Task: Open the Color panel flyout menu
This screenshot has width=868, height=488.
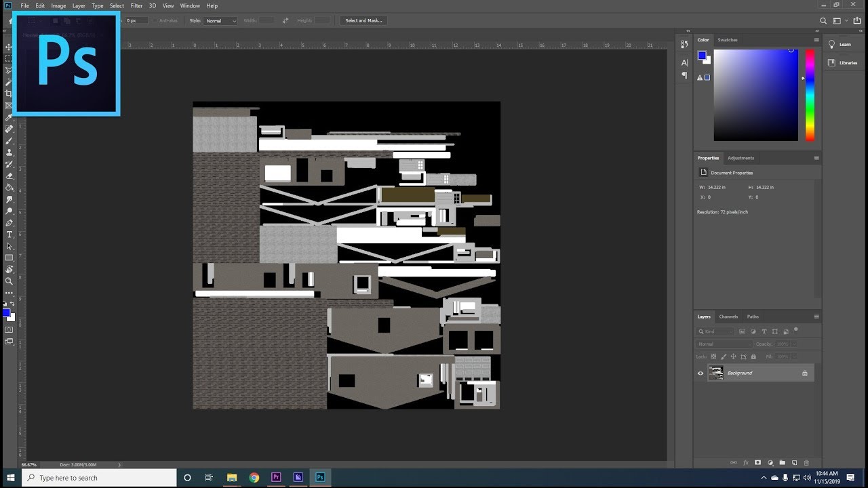Action: point(816,40)
